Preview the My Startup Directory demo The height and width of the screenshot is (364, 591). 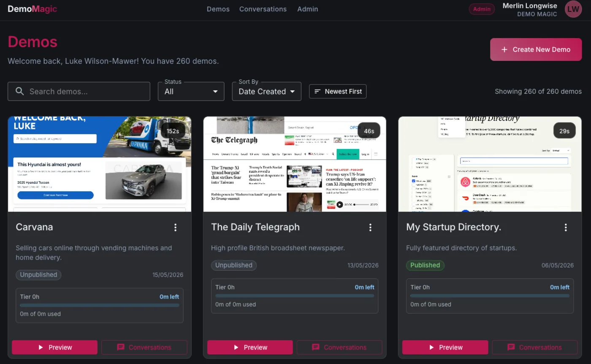[x=445, y=347]
